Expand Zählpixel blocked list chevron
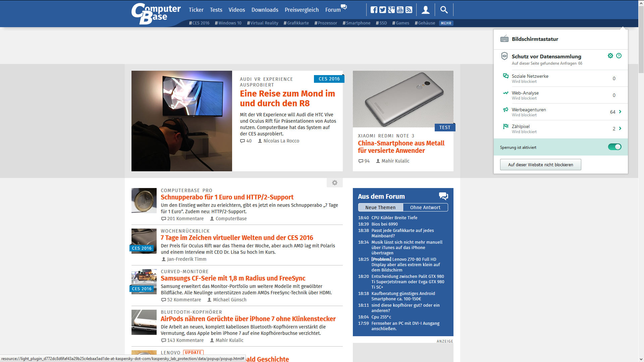Image resolution: width=644 pixels, height=362 pixels. 620,128
